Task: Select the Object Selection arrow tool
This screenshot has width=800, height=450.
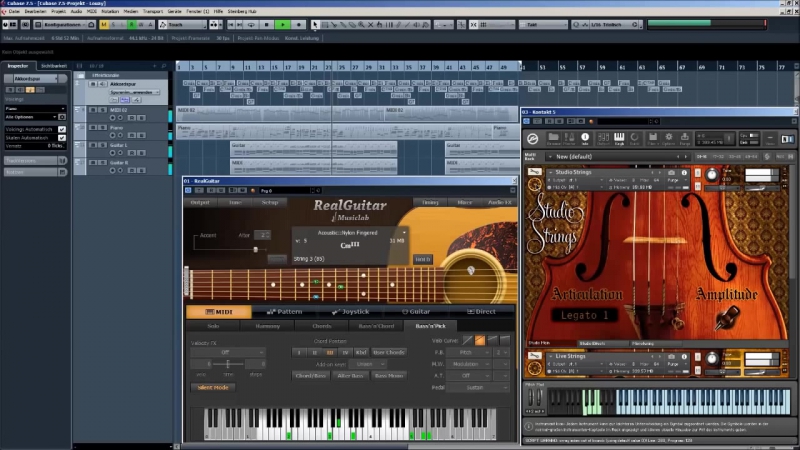Action: [315, 24]
